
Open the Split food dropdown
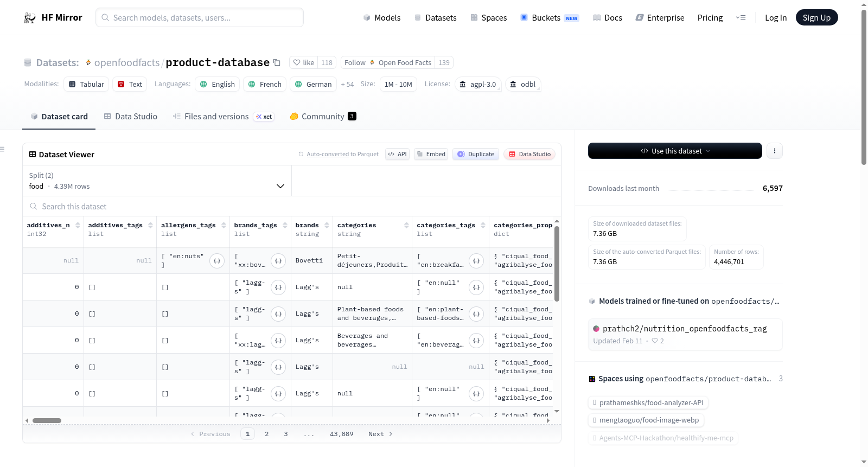(x=157, y=181)
